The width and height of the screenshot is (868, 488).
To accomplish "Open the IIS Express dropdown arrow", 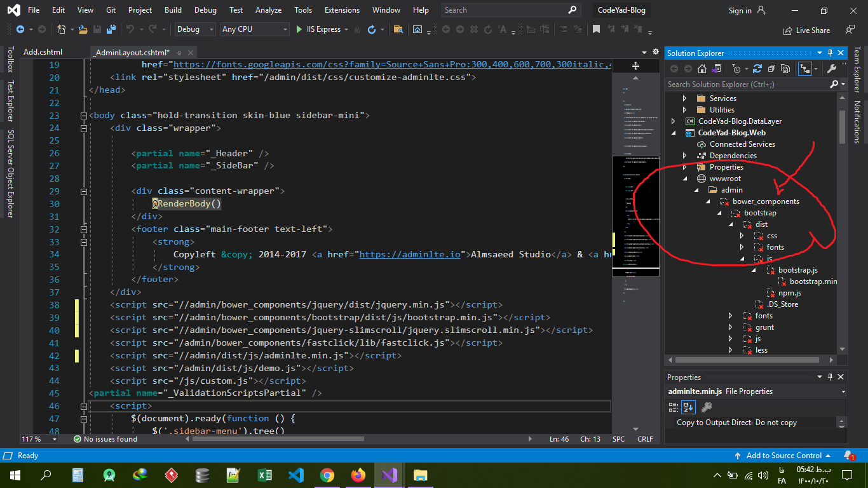I will (346, 29).
